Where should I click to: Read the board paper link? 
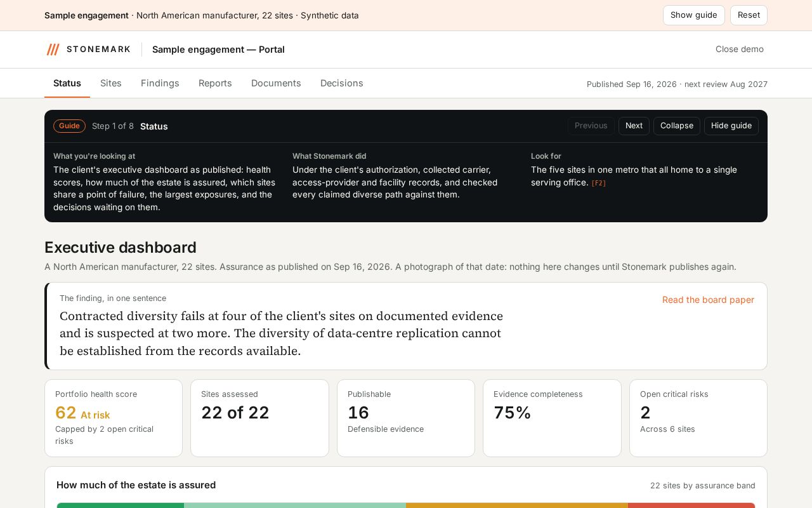tap(708, 300)
